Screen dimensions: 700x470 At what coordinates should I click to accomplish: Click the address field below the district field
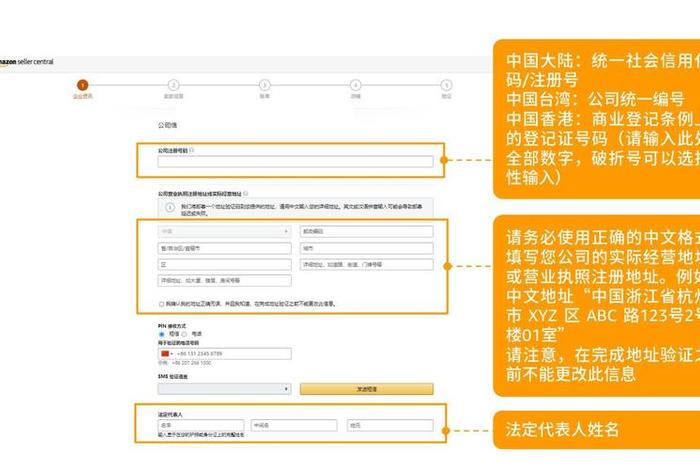224,281
